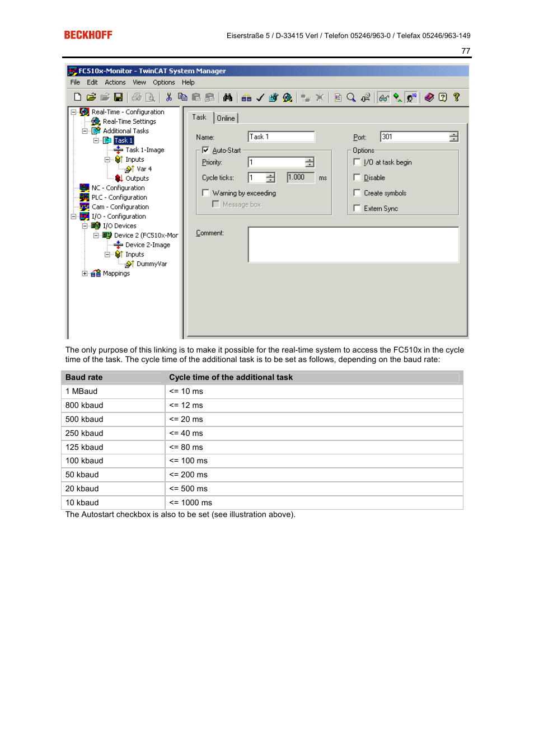Click the context help document question icon
534x756 pixels.
[443, 97]
